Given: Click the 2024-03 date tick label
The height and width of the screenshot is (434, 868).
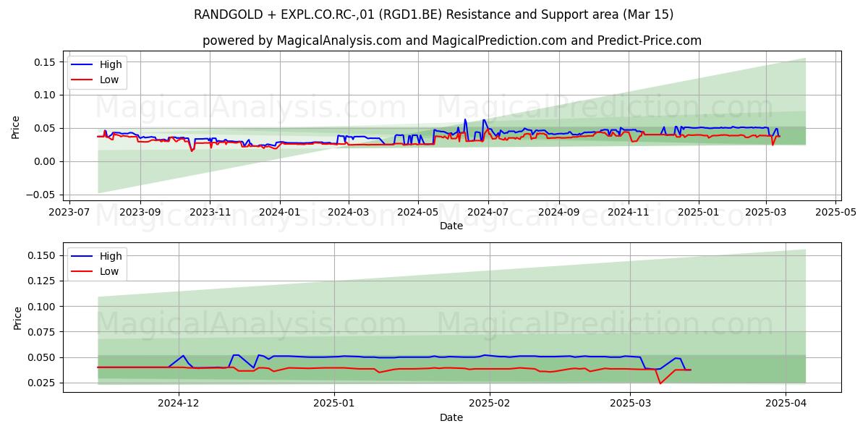Looking at the screenshot, I should tap(349, 213).
